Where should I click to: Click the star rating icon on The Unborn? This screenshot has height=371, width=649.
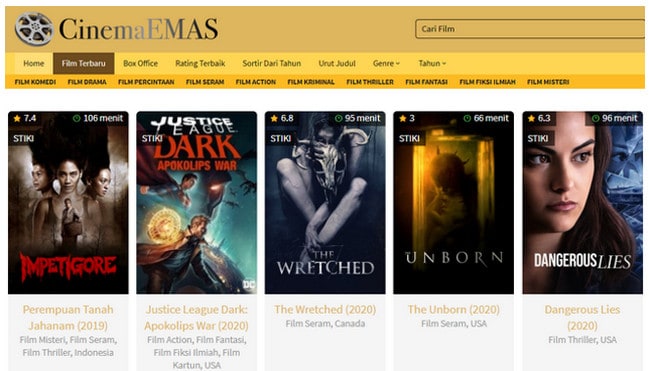[403, 118]
